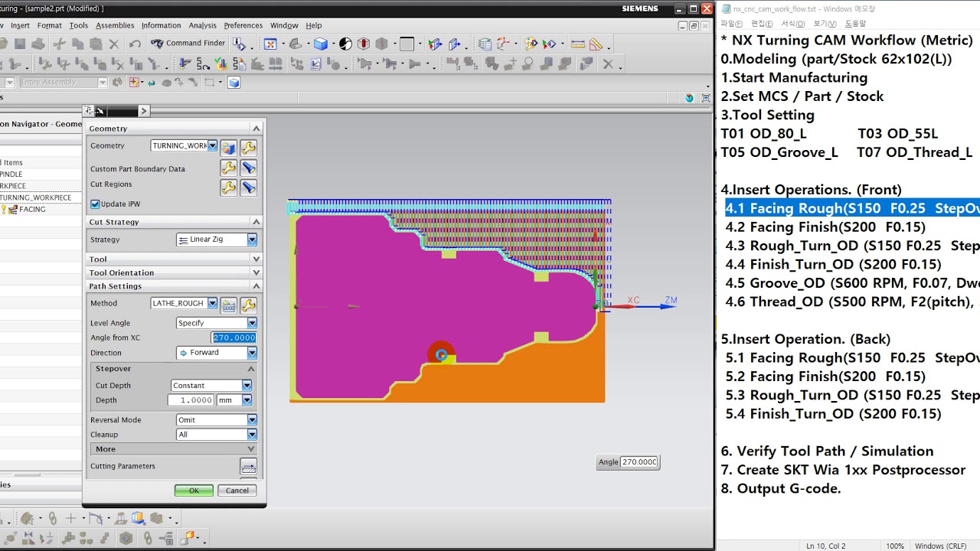Viewport: 980px width, 551px height.
Task: Click the Delete X icon in NX toolbar
Action: tap(114, 44)
